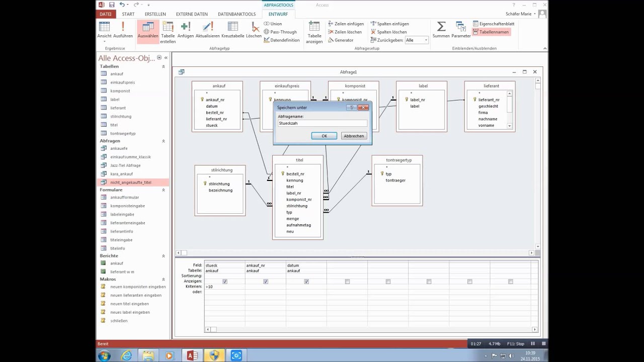Click the Pass-Through query option
The width and height of the screenshot is (644, 362).
[280, 32]
